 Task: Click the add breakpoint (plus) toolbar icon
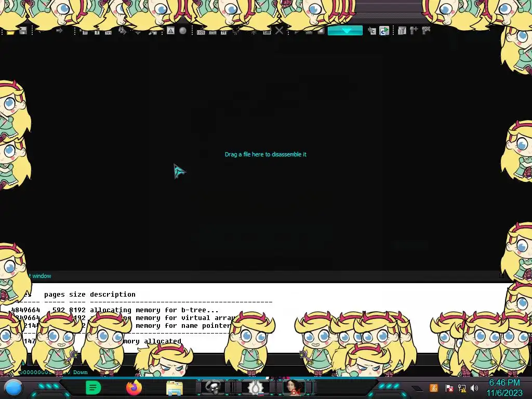(414, 31)
